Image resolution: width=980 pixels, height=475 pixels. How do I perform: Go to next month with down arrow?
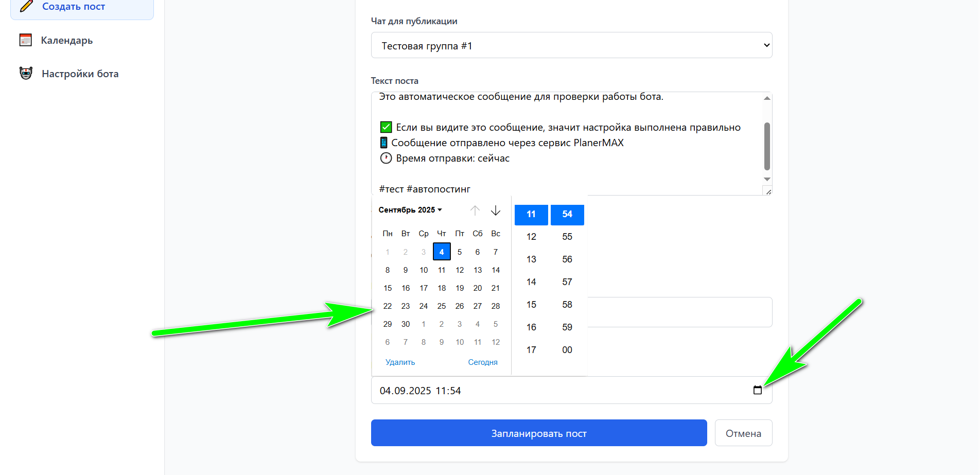(496, 210)
